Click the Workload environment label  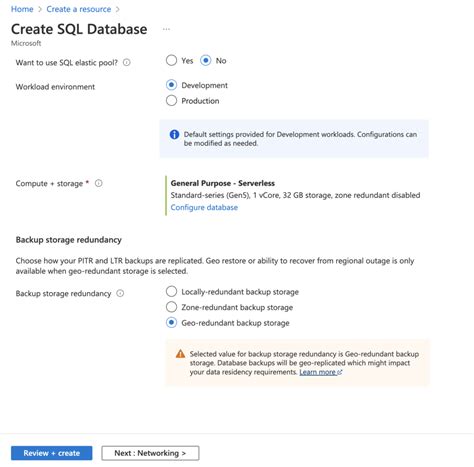[55, 87]
